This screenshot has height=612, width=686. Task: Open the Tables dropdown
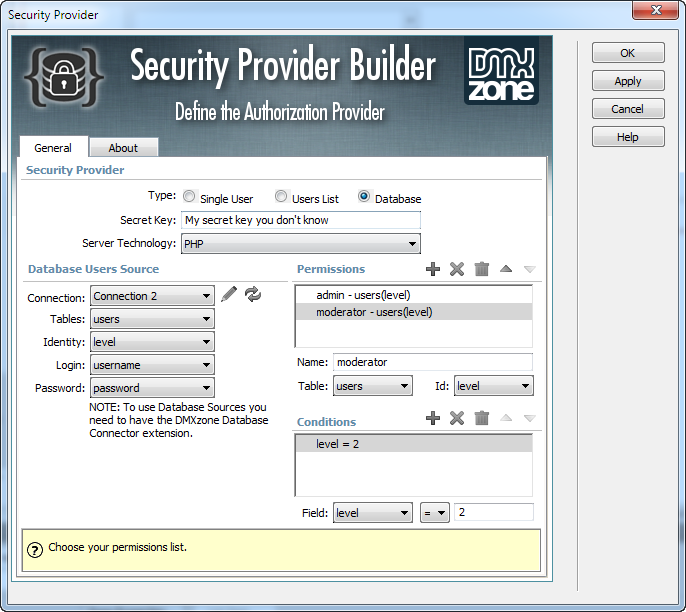[x=152, y=319]
